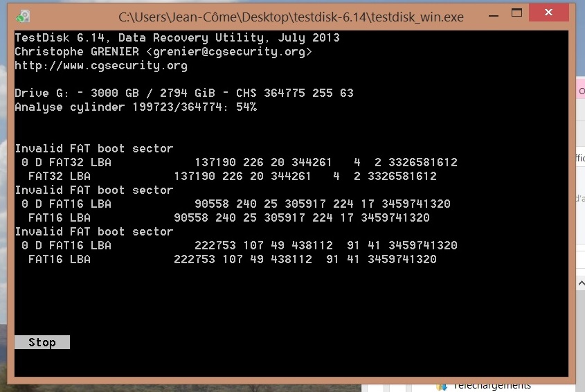Maximize the testdisk_win.exe window
Screen dimensions: 585x392
pos(516,13)
